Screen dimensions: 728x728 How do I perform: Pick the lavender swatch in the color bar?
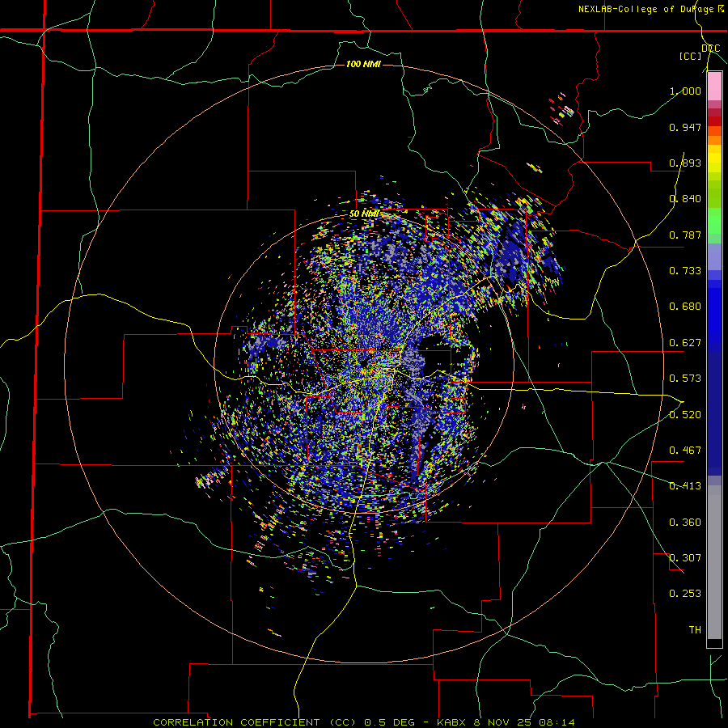[x=714, y=256]
